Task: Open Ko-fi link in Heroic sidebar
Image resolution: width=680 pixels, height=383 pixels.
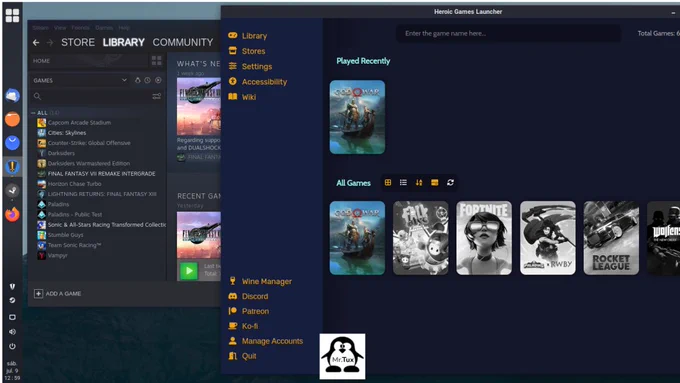Action: [x=243, y=326]
